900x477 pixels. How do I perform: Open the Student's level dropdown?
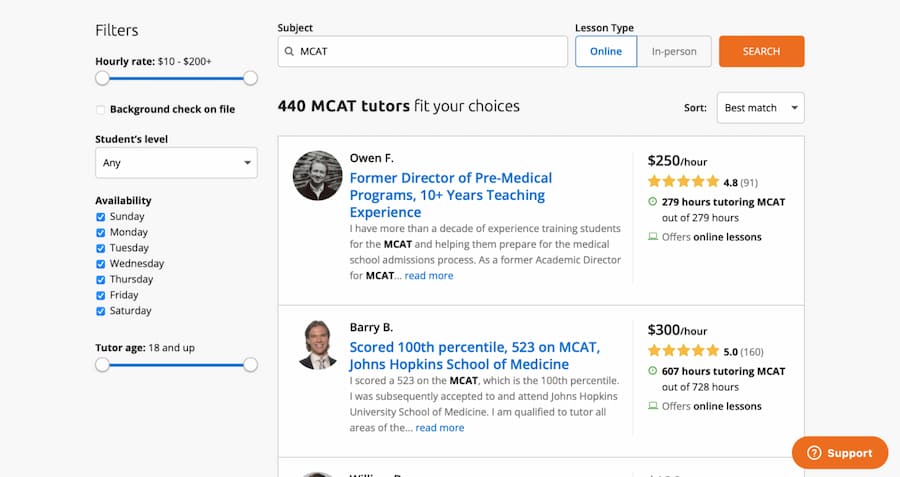(x=176, y=163)
